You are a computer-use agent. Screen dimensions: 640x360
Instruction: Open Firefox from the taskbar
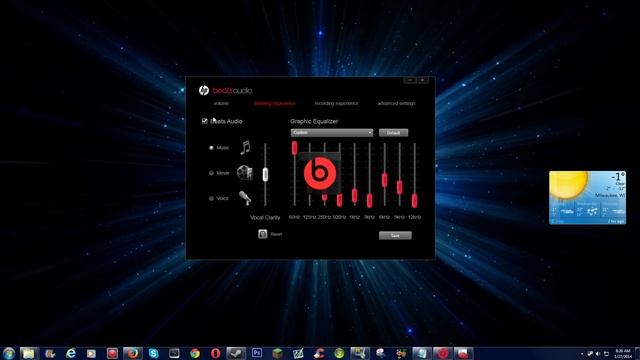coord(133,353)
